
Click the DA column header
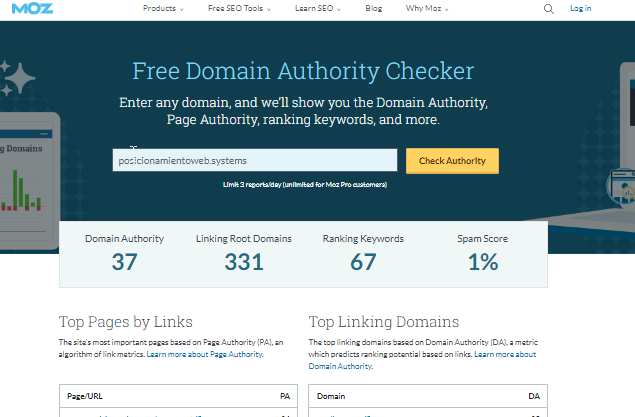pyautogui.click(x=534, y=396)
